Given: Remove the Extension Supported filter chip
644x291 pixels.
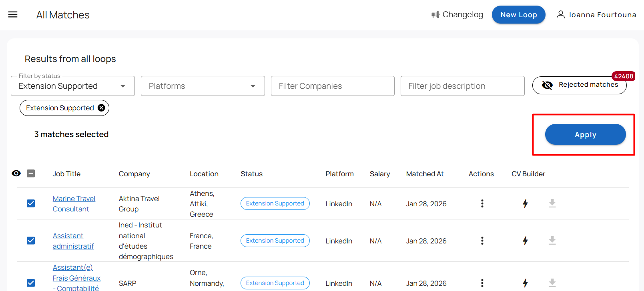Looking at the screenshot, I should click(x=102, y=108).
